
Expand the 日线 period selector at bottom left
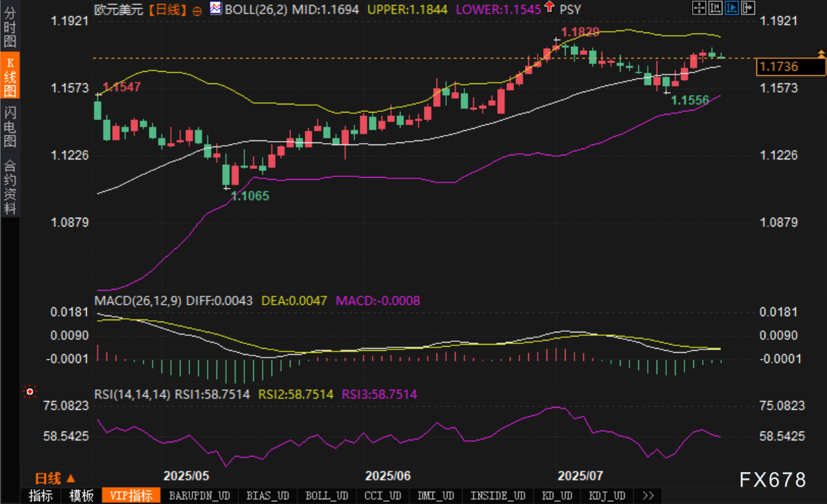pos(56,478)
